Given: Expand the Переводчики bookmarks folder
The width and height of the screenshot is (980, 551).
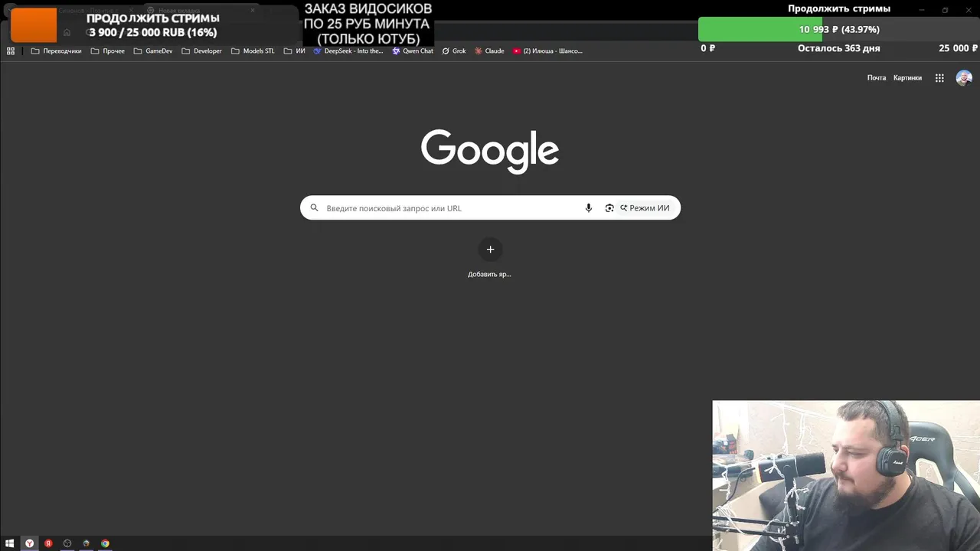Looking at the screenshot, I should [x=56, y=51].
